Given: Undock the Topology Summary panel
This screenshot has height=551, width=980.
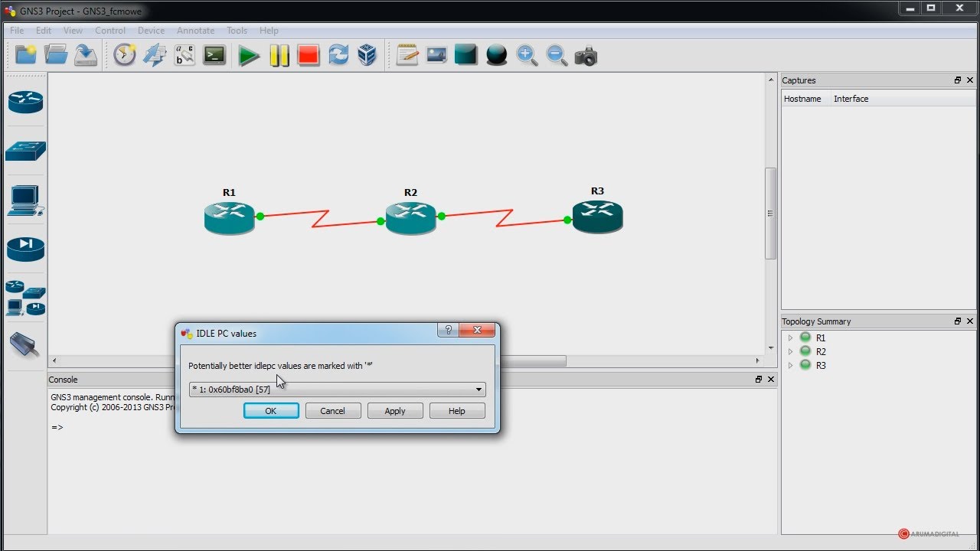Looking at the screenshot, I should pyautogui.click(x=957, y=321).
